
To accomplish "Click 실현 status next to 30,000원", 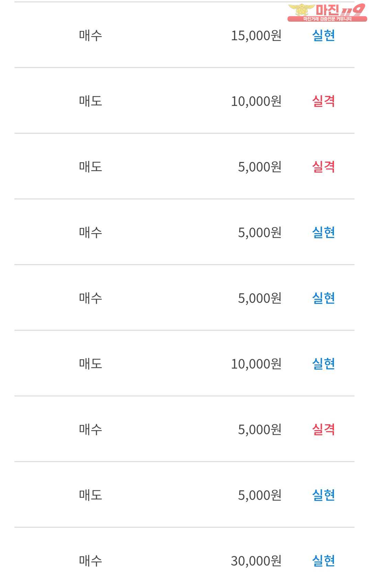I will pos(323,561).
